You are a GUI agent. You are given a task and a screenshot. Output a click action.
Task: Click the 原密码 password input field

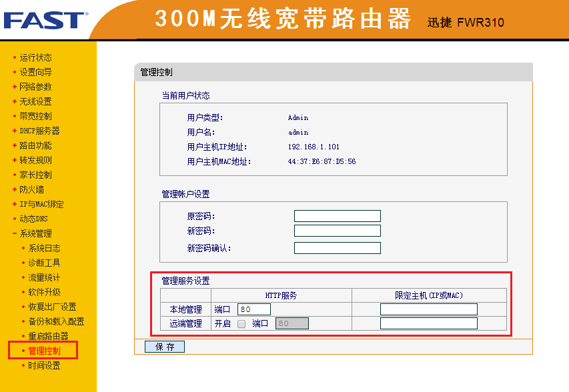coord(336,215)
